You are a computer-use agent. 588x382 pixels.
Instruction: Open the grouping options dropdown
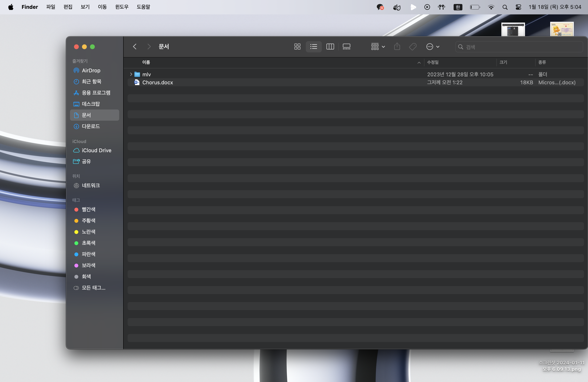click(x=378, y=47)
